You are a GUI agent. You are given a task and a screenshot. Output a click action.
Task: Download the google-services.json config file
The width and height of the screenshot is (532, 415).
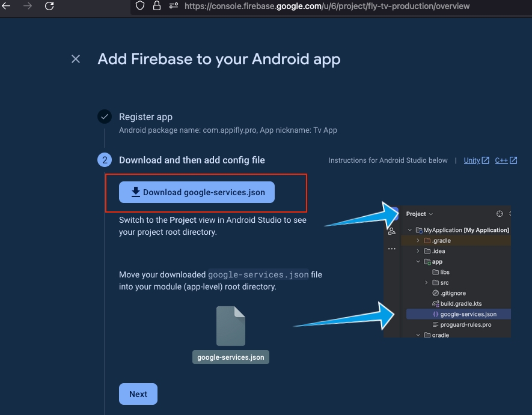click(x=197, y=192)
